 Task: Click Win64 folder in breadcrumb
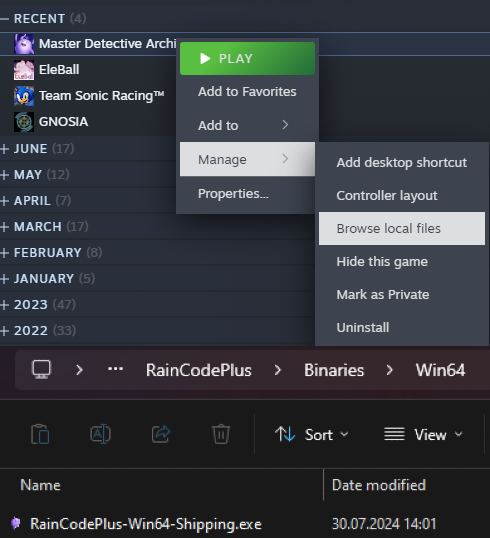click(x=441, y=370)
